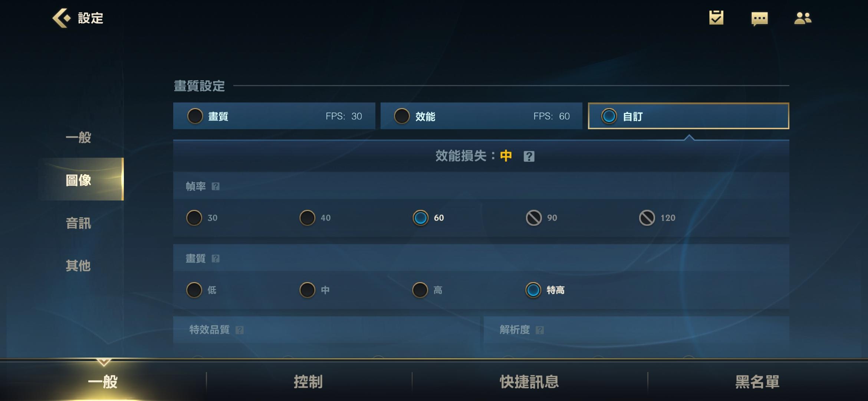Viewport: 868px width, 401px height.
Task: Open the chat message bubble icon
Action: (759, 19)
